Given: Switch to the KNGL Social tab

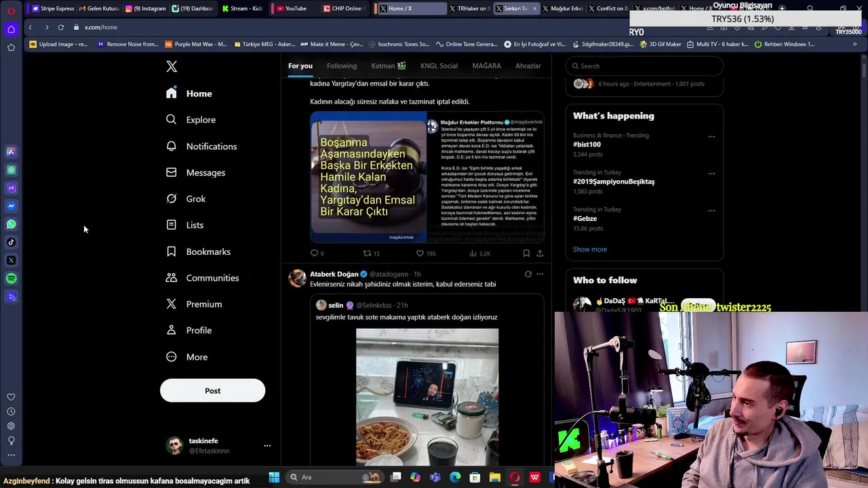Looking at the screenshot, I should tap(439, 66).
